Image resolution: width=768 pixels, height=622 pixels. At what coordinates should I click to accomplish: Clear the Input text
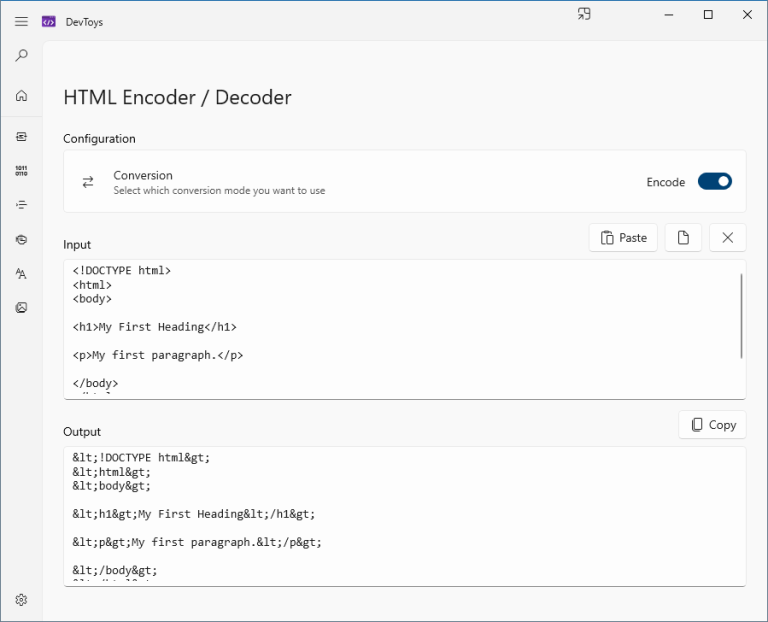click(x=727, y=238)
